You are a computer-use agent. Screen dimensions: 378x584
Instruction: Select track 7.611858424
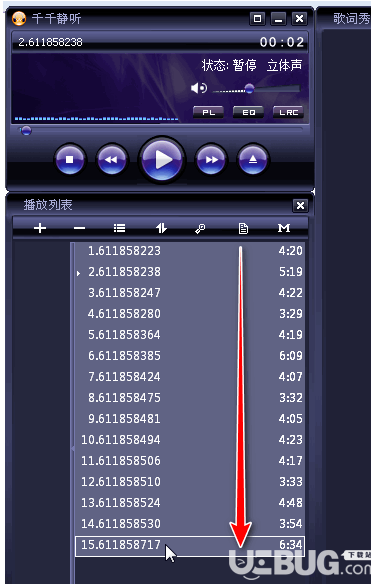click(190, 377)
